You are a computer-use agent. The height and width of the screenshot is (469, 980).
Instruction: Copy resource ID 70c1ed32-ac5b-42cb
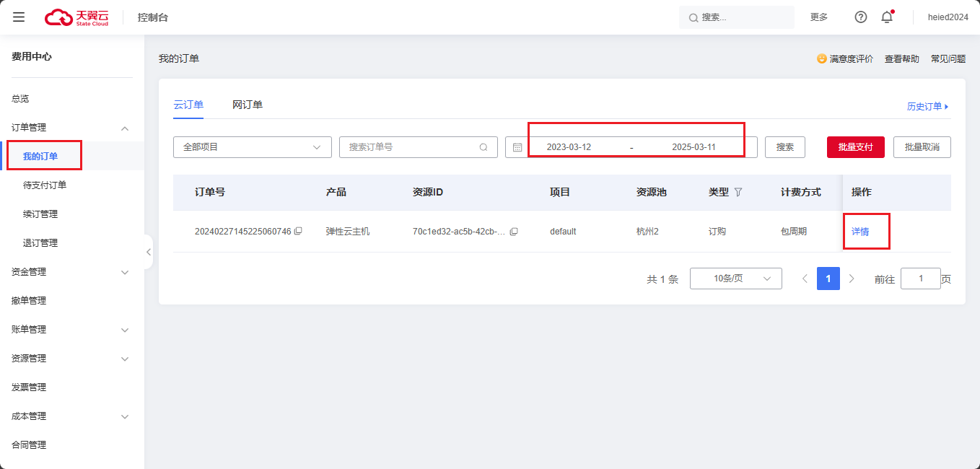tap(514, 232)
